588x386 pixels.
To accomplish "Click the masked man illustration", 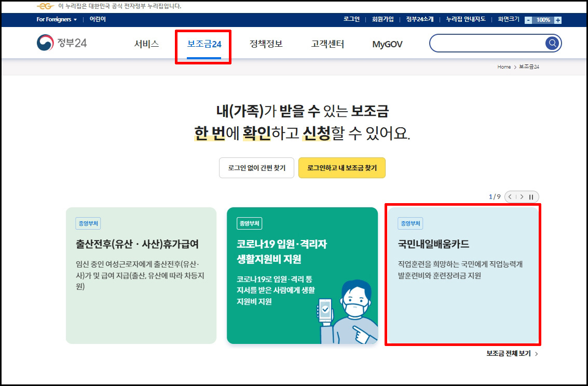I will coord(347,312).
